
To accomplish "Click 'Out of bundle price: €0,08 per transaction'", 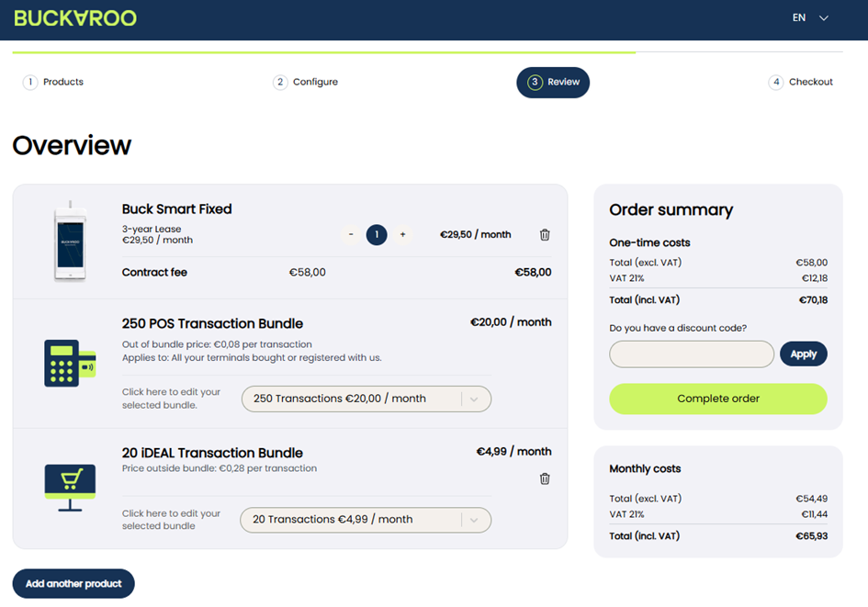I will (217, 344).
